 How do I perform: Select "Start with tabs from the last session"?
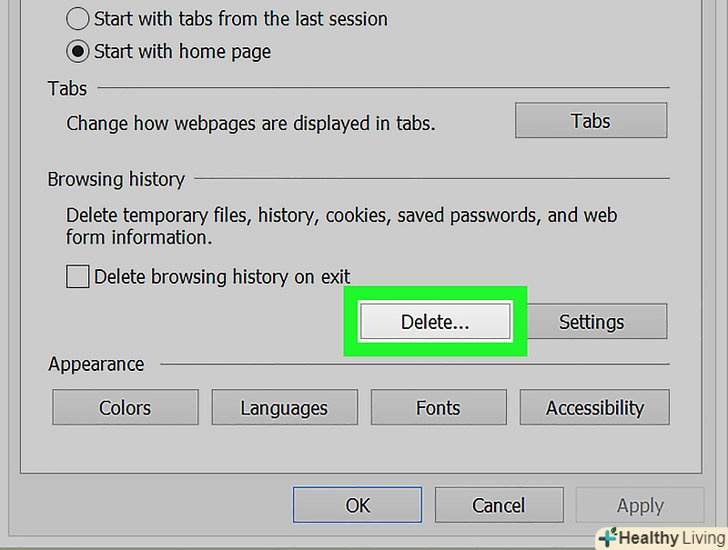(76, 19)
